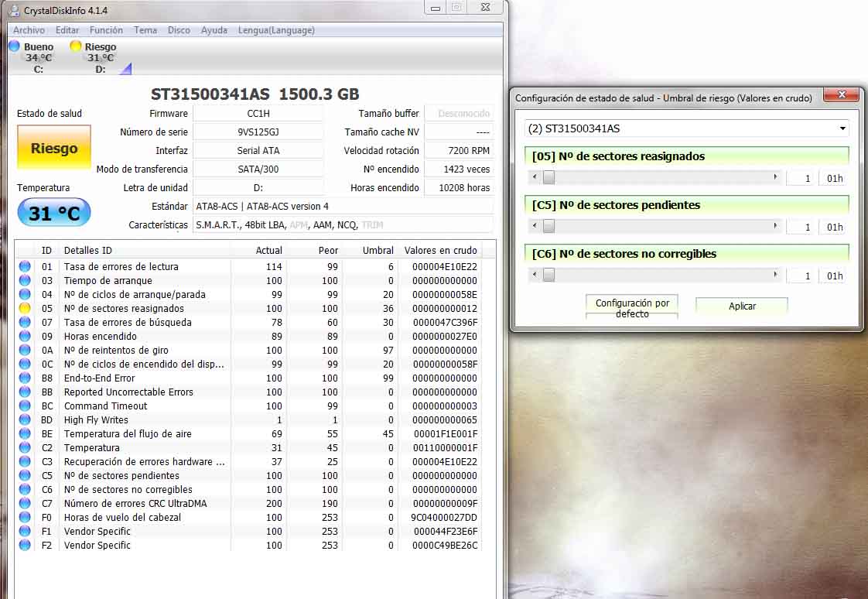Click left arrow of [C5] sectores pendientes slider

[535, 226]
